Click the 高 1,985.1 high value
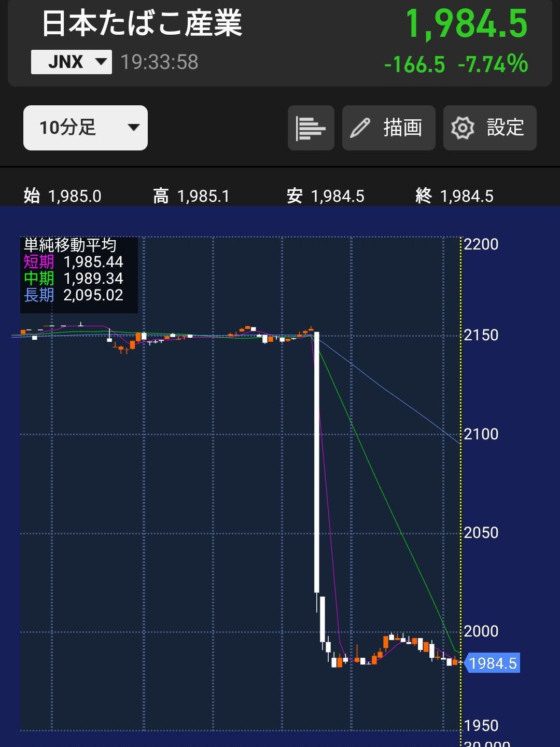Viewport: 560px width, 747px height. [x=191, y=196]
